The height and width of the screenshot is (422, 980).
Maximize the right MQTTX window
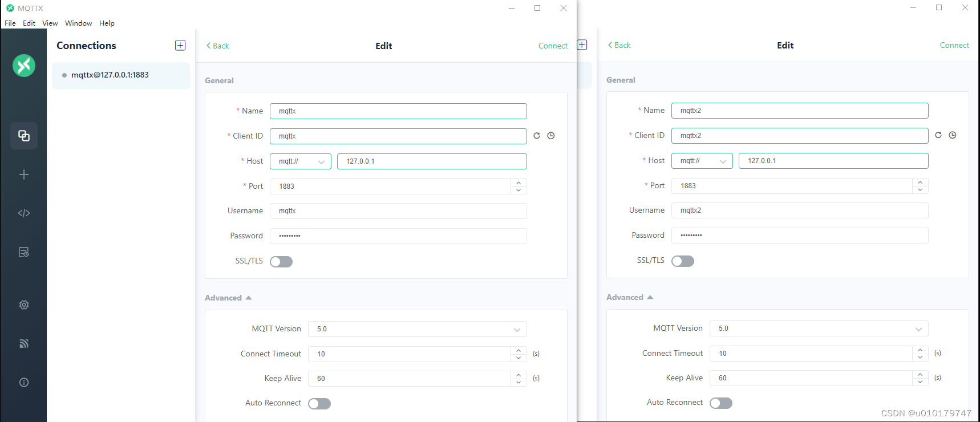(939, 7)
